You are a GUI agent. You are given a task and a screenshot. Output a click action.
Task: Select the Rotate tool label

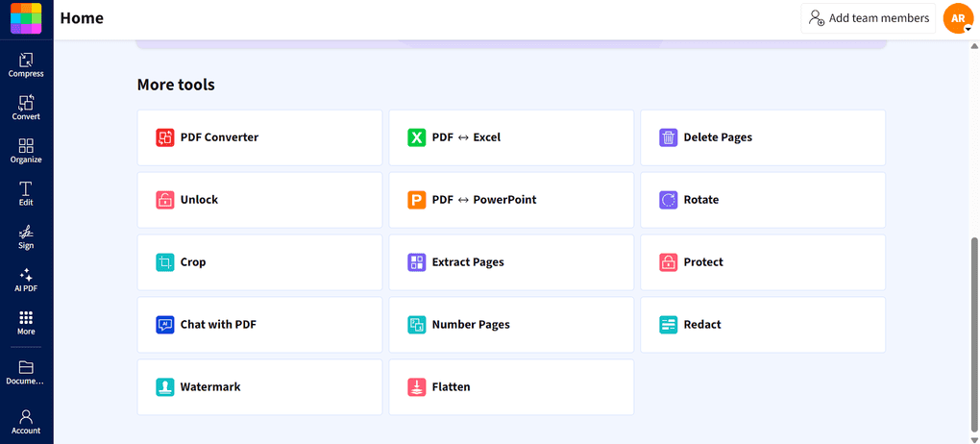pos(701,200)
